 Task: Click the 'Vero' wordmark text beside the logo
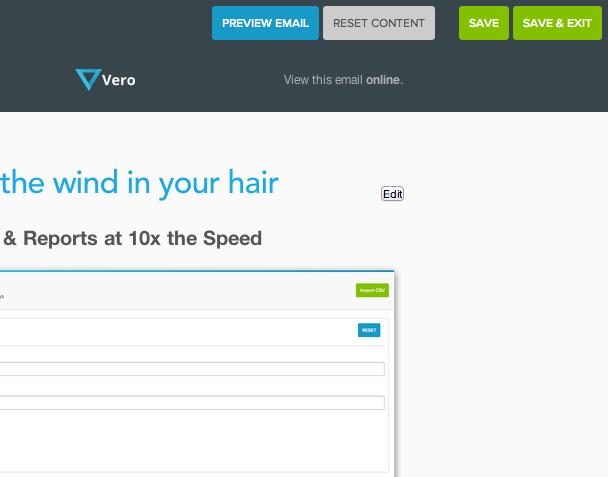[x=119, y=80]
